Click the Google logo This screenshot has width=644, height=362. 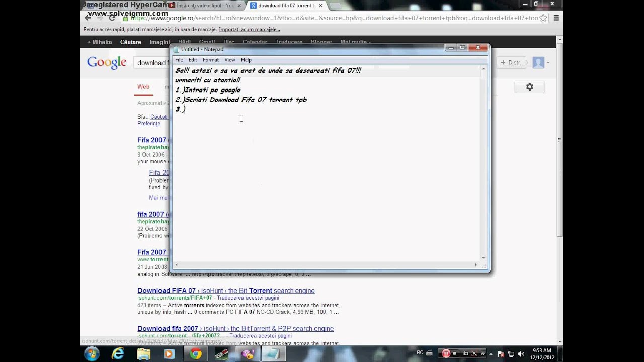tap(107, 63)
